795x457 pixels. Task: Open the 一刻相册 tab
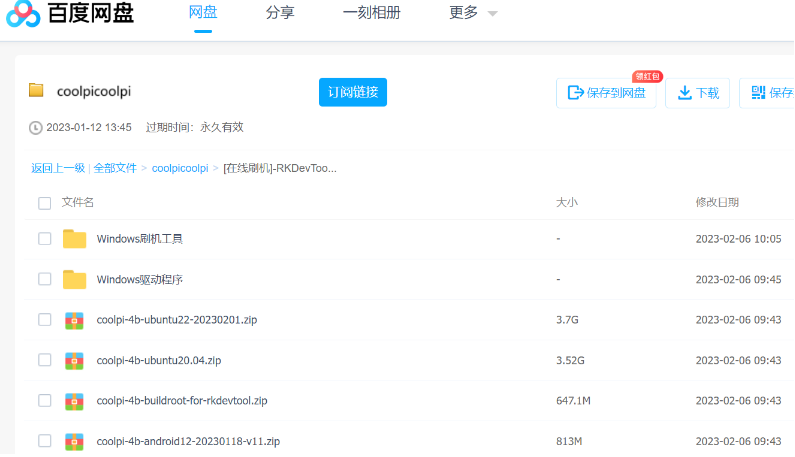click(372, 12)
